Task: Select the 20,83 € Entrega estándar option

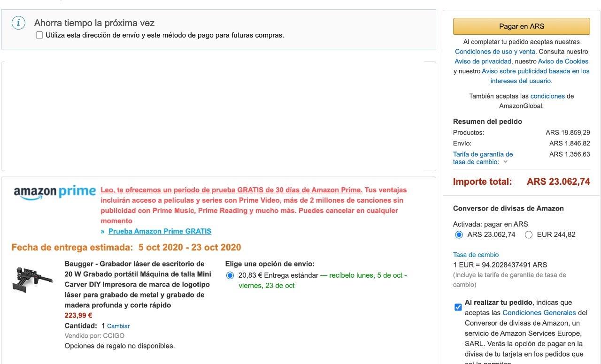Action: coord(230,275)
